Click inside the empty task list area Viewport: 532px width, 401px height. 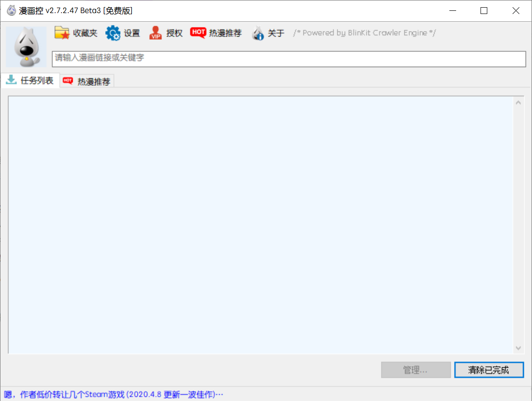(262, 226)
